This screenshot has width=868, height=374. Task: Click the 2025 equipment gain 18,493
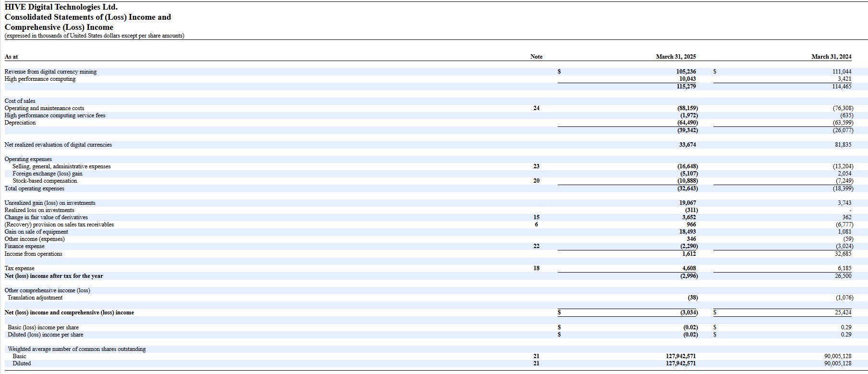pyautogui.click(x=687, y=232)
